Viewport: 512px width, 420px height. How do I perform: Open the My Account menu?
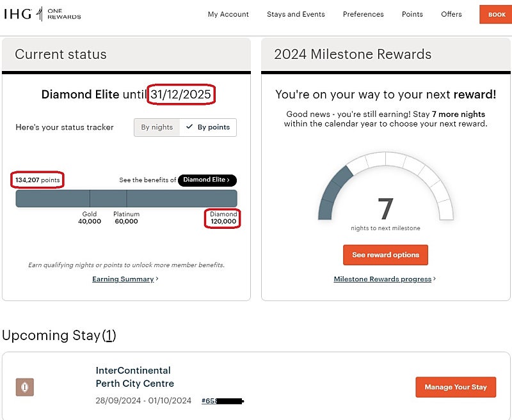coord(228,14)
